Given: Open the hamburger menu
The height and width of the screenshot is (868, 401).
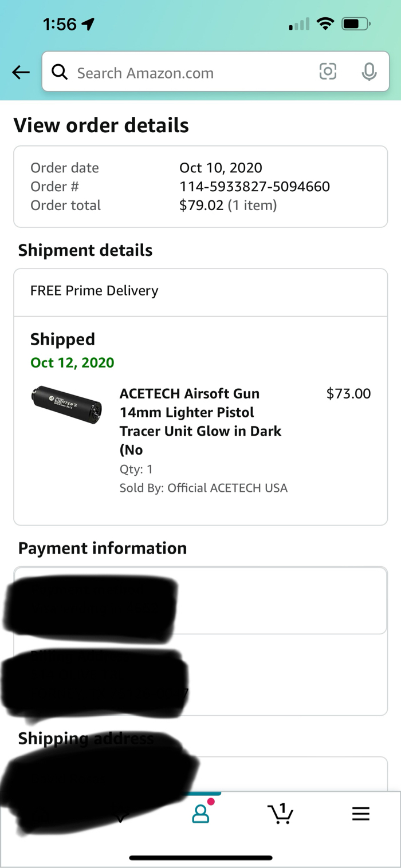Looking at the screenshot, I should click(x=360, y=814).
